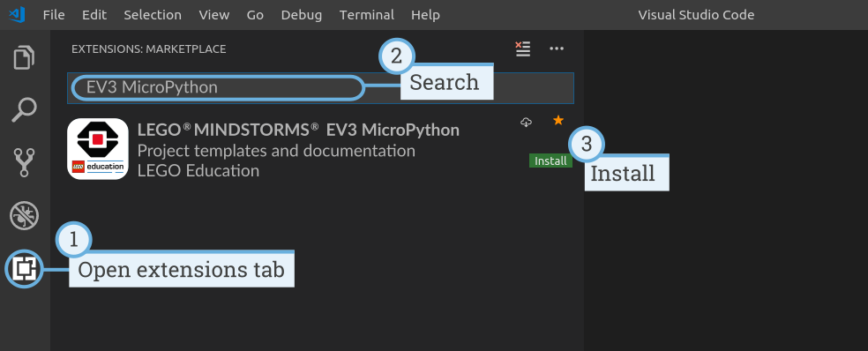
Task: Install the EV3 MicroPython extension
Action: [550, 161]
